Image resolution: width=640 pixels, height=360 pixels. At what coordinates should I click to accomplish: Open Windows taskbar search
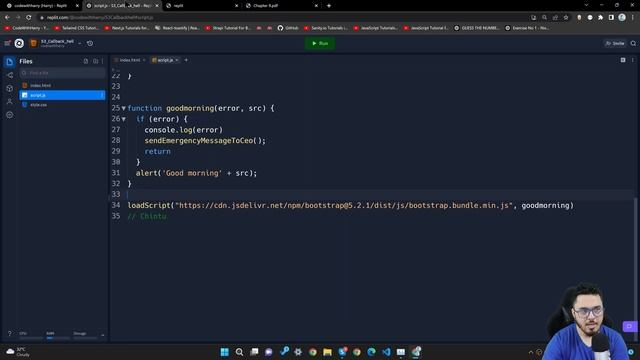[x=240, y=352]
